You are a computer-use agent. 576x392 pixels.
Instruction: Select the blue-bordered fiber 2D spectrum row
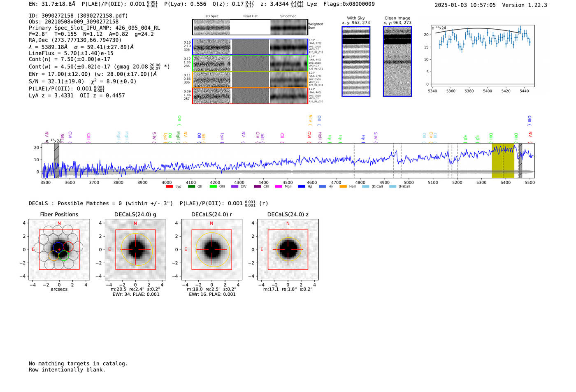[x=250, y=47]
